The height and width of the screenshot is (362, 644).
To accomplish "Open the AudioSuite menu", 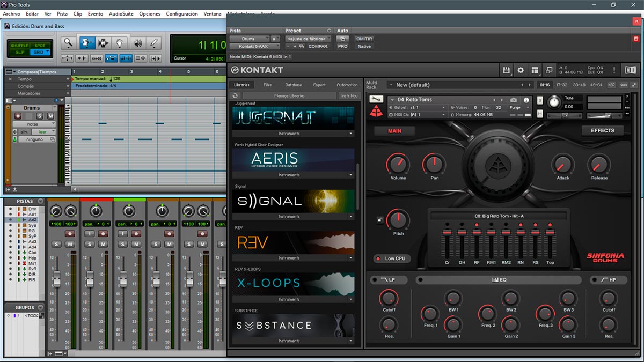I will tap(121, 14).
